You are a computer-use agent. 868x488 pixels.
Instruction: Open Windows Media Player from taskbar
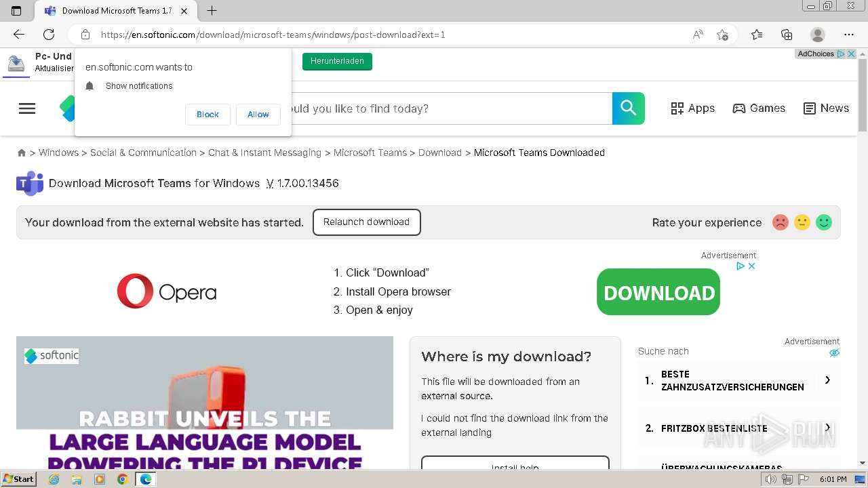100,479
